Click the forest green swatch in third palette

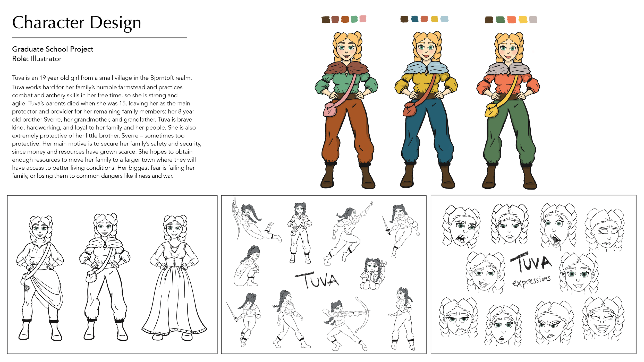pyautogui.click(x=500, y=20)
